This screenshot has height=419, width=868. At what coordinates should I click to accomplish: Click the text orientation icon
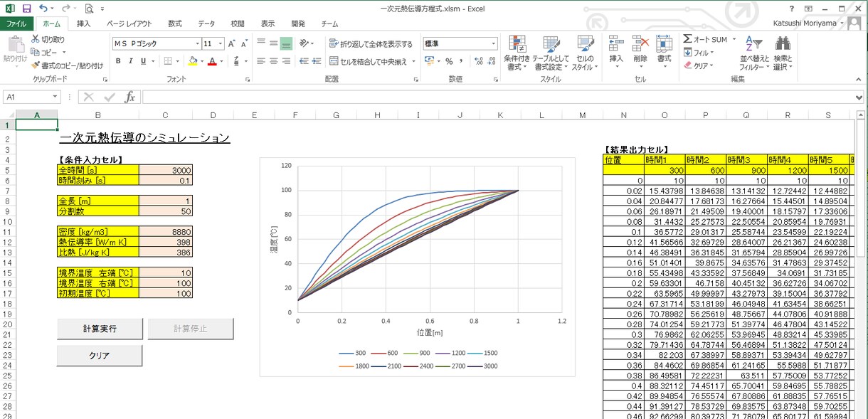[x=305, y=43]
